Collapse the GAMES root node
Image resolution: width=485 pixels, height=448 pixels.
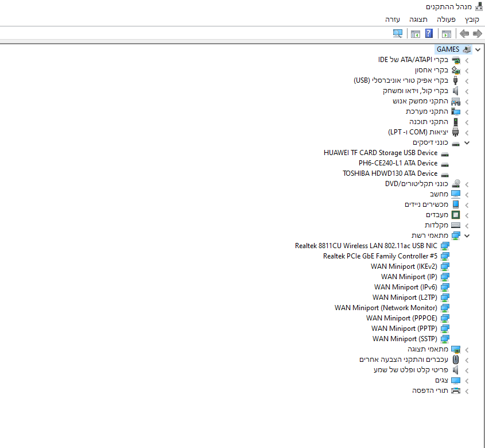tap(478, 49)
